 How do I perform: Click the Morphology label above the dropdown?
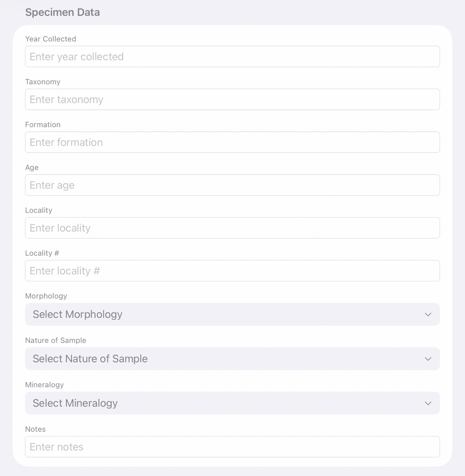point(46,296)
